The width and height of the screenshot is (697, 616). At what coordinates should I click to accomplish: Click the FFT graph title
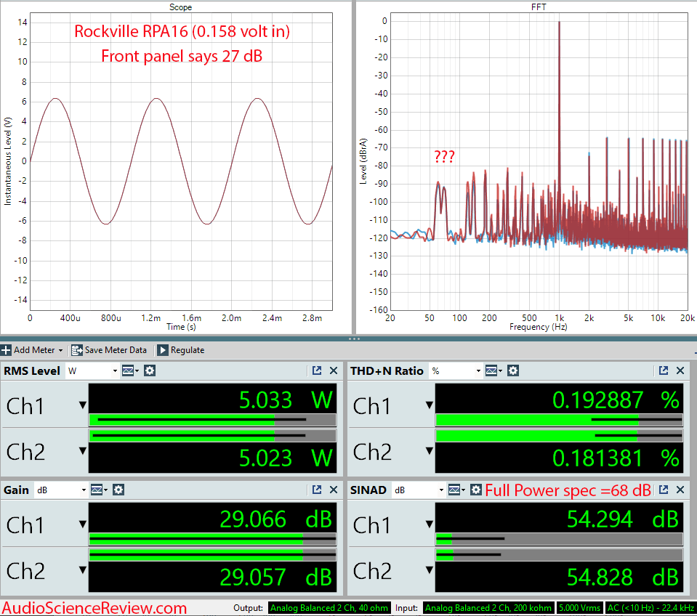539,7
